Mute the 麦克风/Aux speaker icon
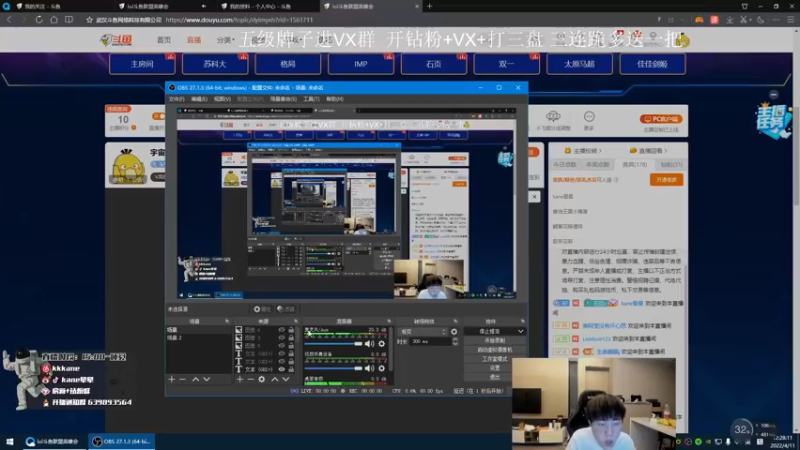The height and width of the screenshot is (450, 800). pyautogui.click(x=369, y=343)
